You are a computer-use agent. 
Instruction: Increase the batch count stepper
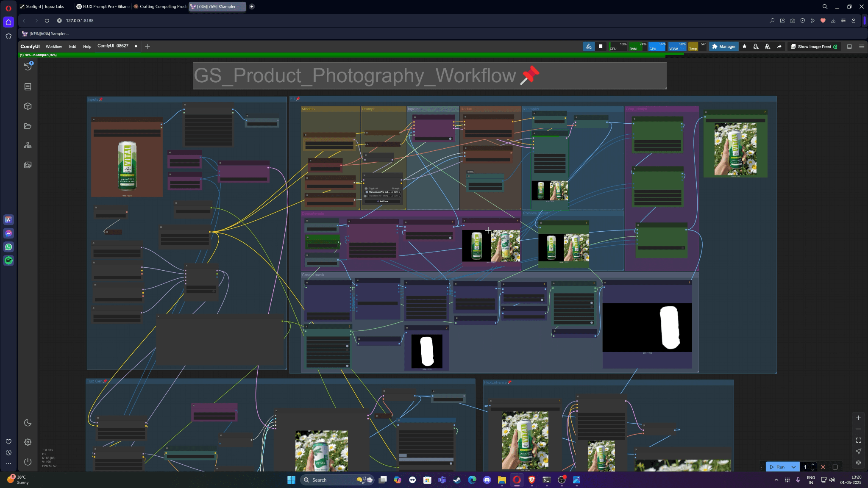(812, 465)
